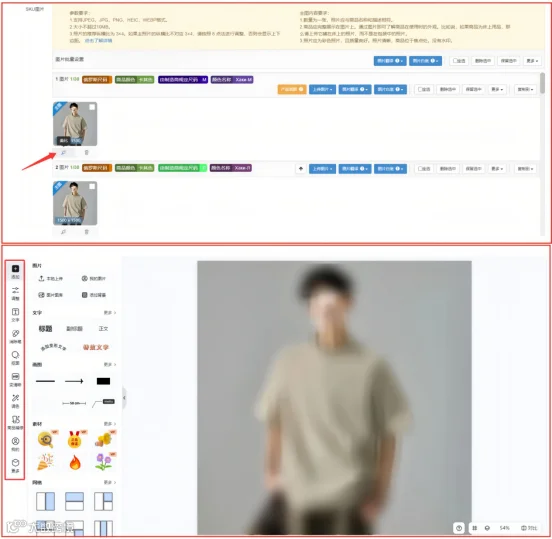Insert the flame sticker from materials
This screenshot has height=539, width=552.
pos(75,463)
